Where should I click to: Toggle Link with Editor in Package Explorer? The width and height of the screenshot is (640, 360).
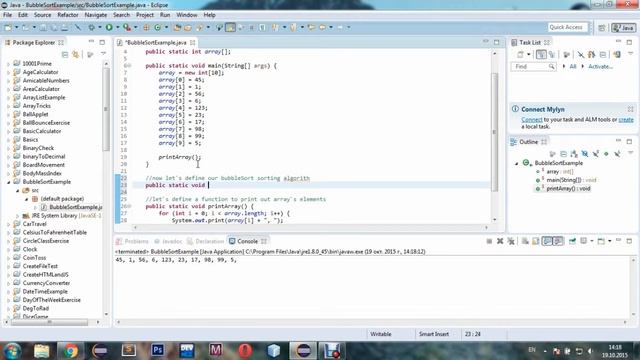76,54
